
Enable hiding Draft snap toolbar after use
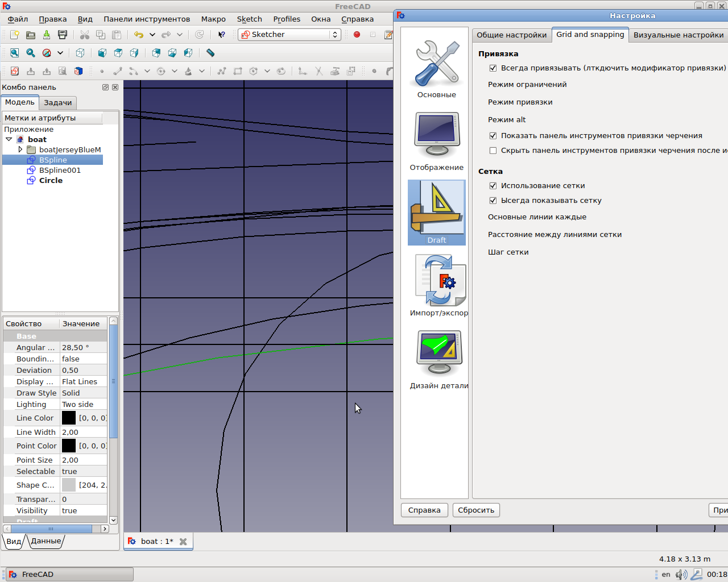493,151
